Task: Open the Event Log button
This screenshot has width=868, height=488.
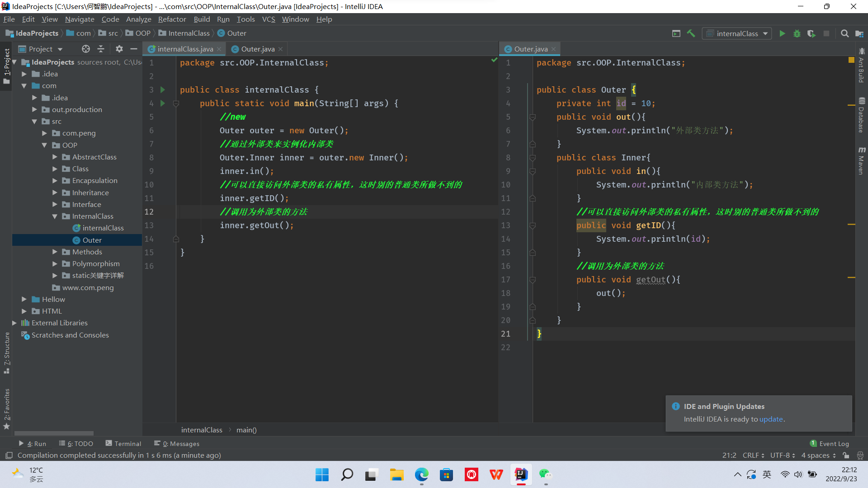Action: 830,444
